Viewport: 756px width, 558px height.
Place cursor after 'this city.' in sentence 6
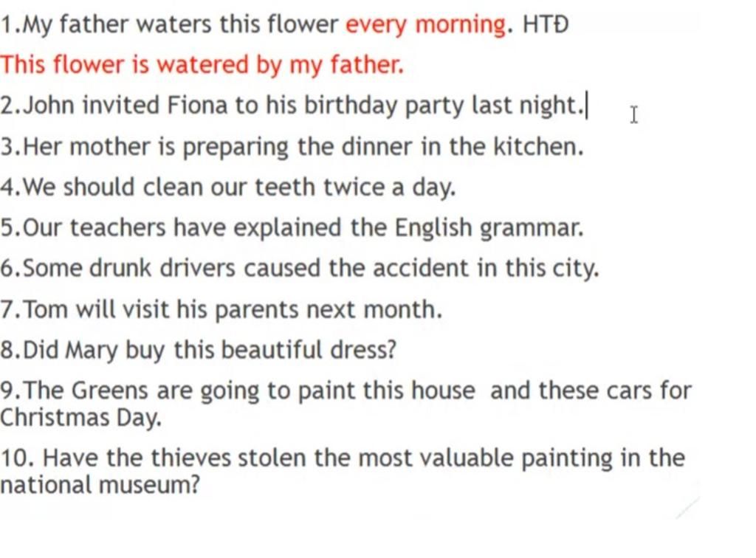(x=601, y=269)
